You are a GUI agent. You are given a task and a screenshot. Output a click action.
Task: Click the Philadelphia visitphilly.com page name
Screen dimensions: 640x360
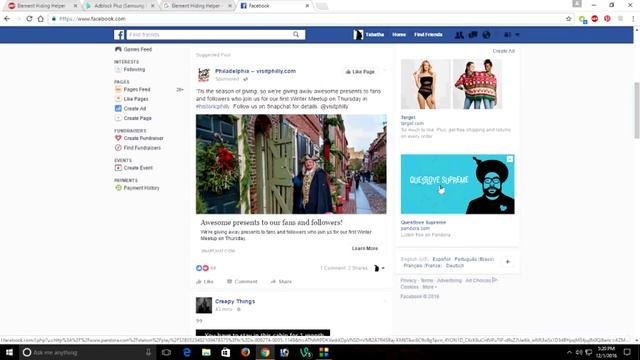click(x=256, y=71)
